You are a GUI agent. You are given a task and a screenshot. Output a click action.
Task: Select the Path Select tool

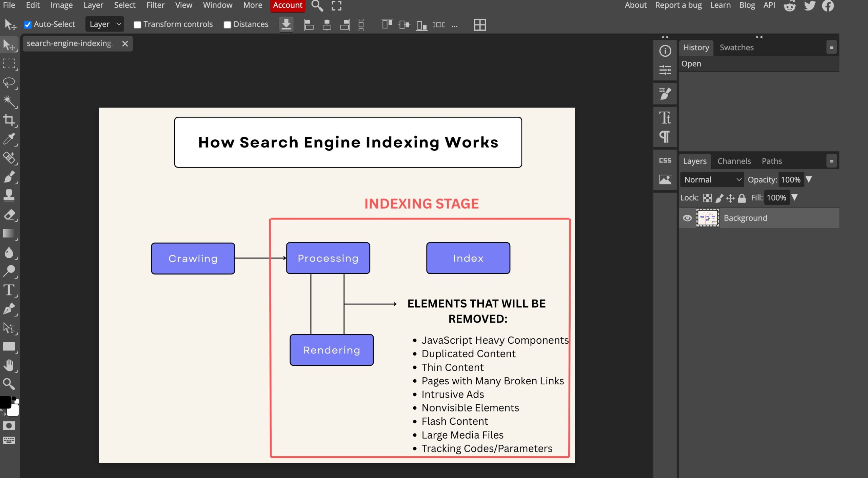[9, 328]
